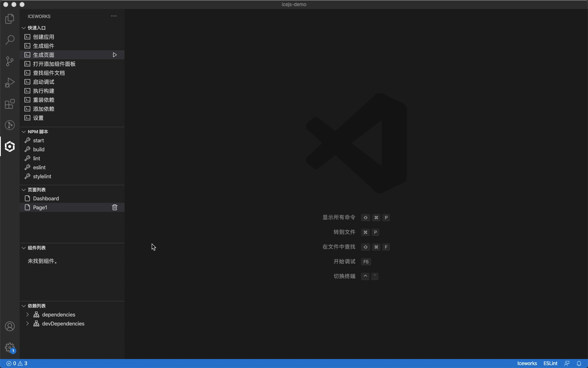Viewport: 588px width, 368px height.
Task: Run the 生成页面 command via play icon
Action: click(115, 55)
